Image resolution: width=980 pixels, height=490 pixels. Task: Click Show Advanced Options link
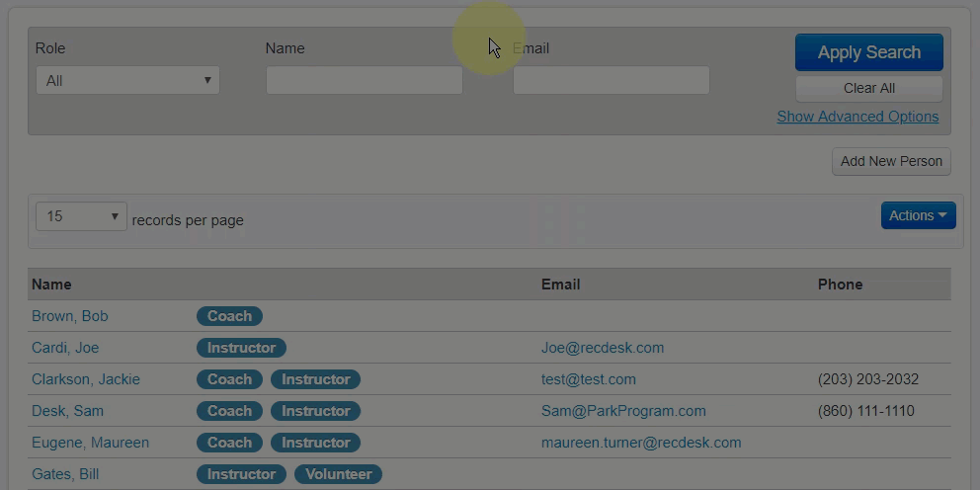coord(857,117)
